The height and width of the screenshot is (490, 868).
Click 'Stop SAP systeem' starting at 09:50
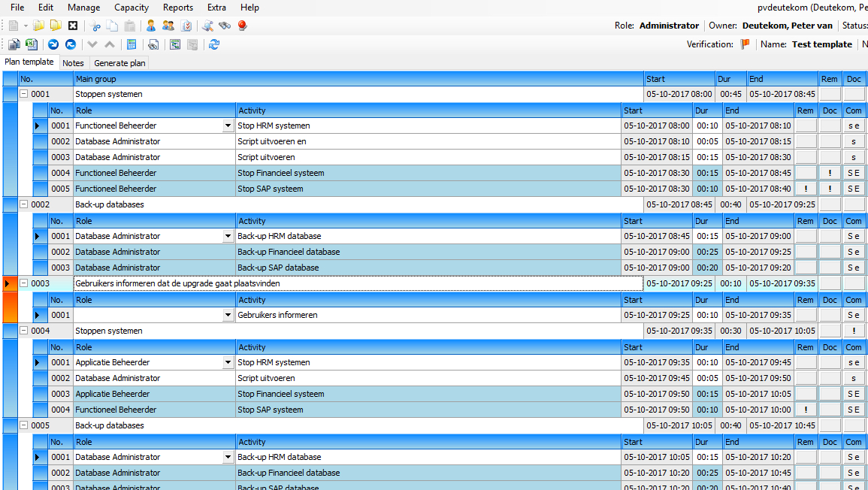(428, 410)
